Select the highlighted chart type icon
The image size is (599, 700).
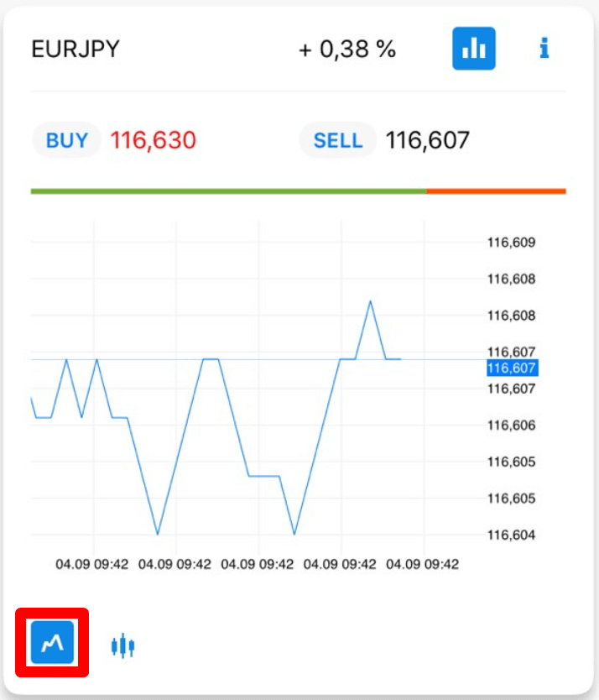50,644
